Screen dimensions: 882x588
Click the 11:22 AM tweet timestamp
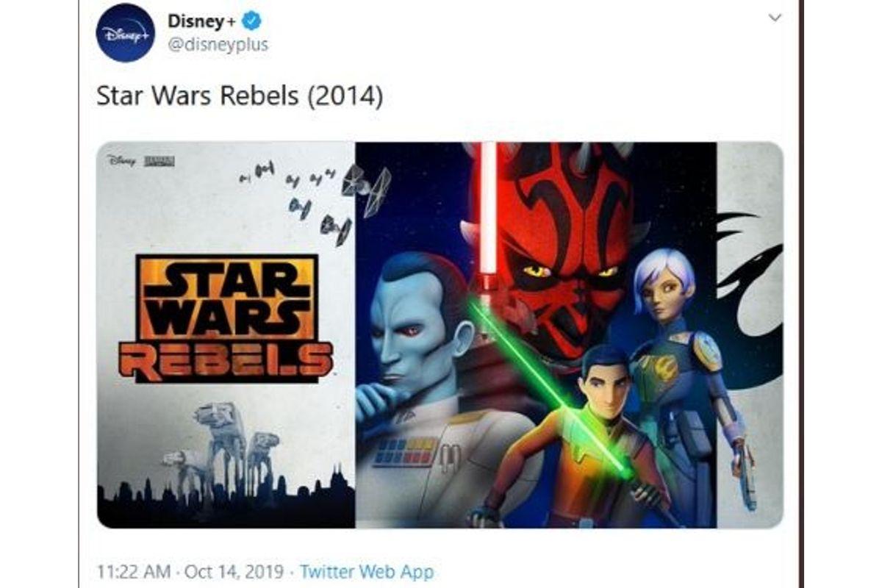point(134,571)
